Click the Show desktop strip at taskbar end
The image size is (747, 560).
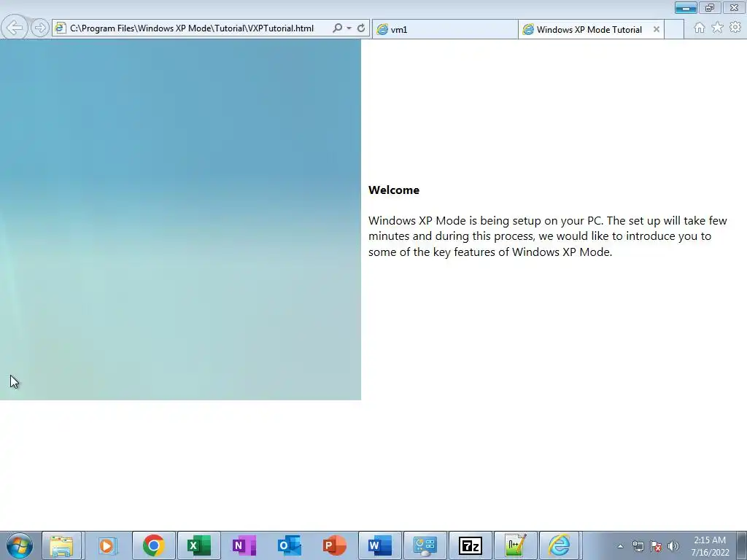(742, 545)
